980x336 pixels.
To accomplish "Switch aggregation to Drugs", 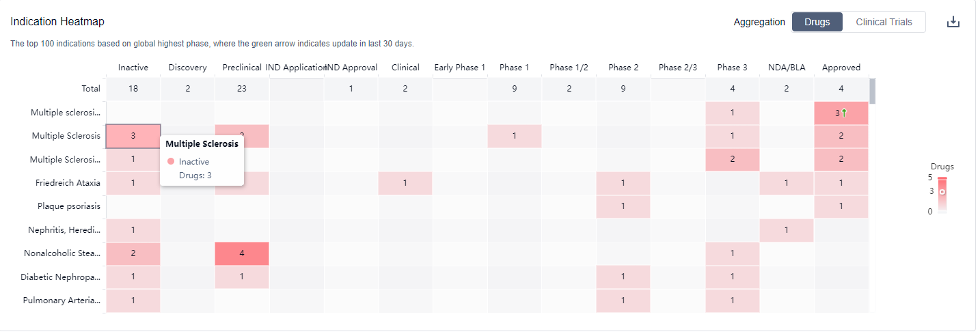I will (x=817, y=22).
